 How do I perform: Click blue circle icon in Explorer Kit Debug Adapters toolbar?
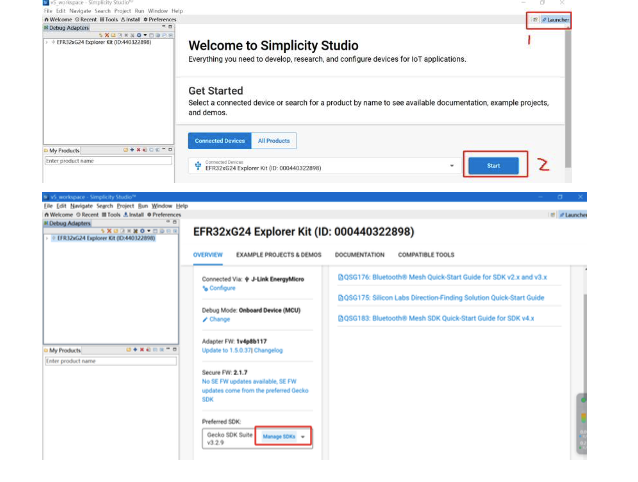pos(142,231)
